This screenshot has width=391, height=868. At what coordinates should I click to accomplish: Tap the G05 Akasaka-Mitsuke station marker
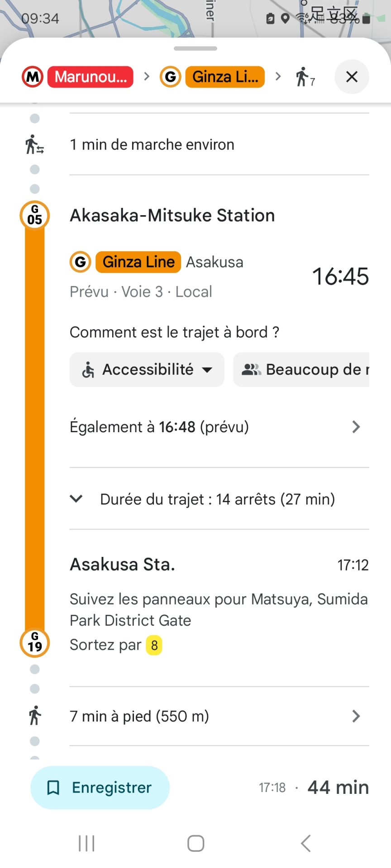point(35,215)
